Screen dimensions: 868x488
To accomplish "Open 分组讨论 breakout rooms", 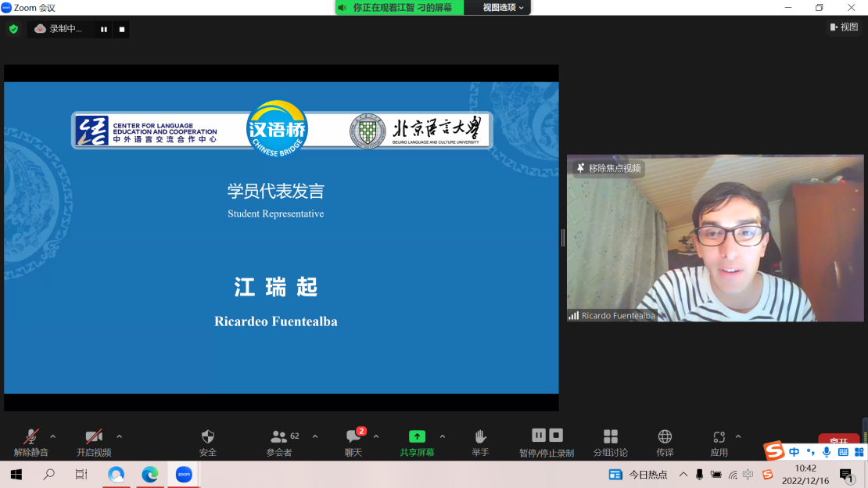I will tap(610, 437).
